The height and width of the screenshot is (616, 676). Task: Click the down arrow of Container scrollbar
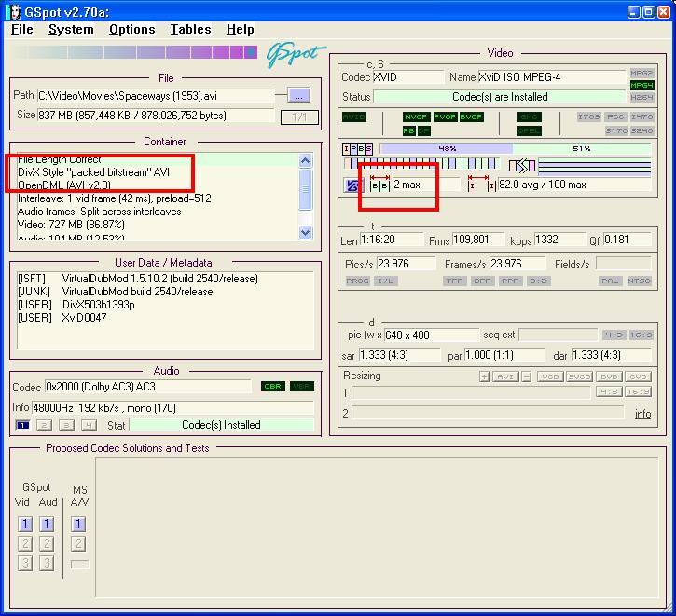pyautogui.click(x=305, y=232)
